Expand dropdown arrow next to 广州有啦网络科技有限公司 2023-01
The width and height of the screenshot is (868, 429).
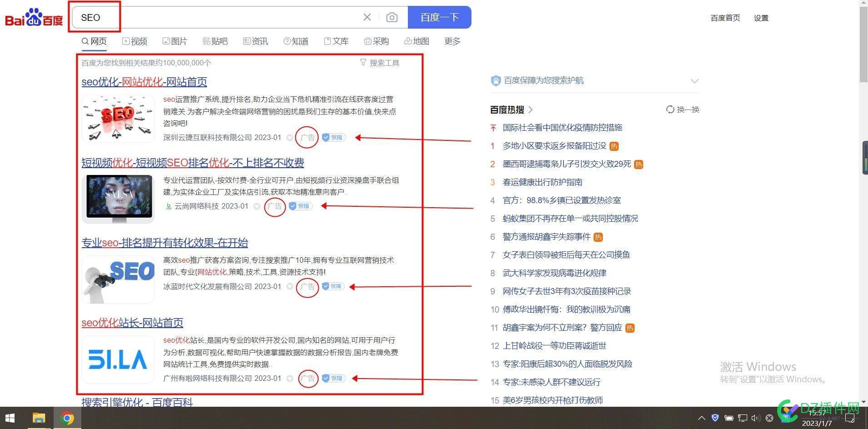point(290,379)
